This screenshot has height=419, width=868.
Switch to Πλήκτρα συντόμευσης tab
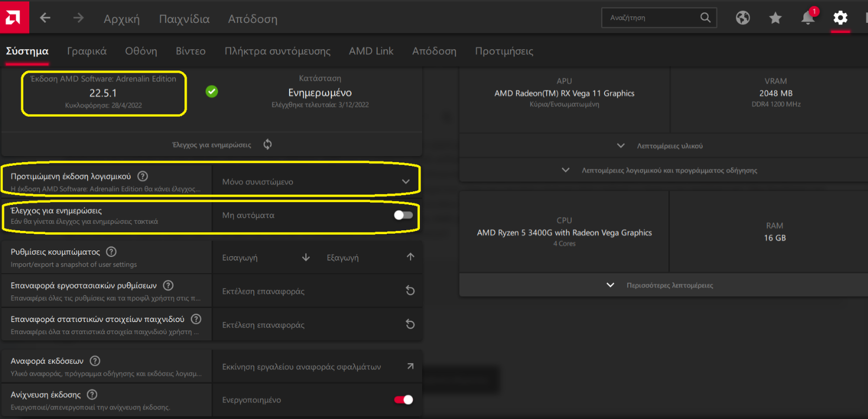[278, 51]
